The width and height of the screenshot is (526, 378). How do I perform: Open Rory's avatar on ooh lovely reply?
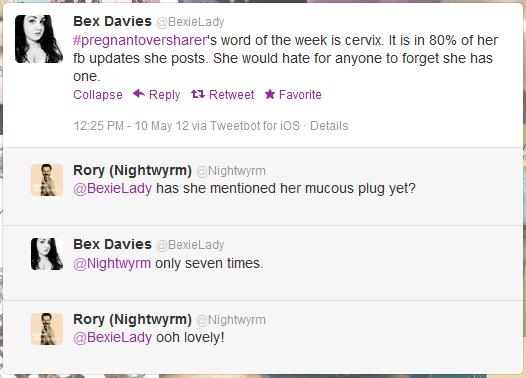click(47, 329)
